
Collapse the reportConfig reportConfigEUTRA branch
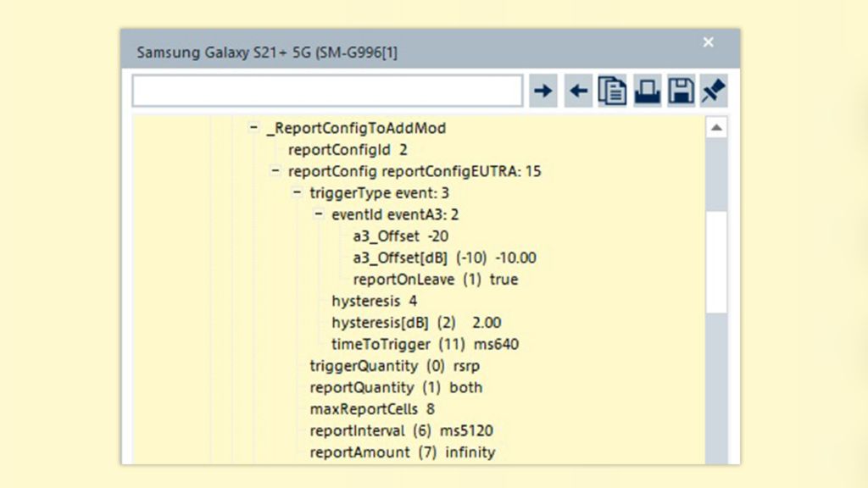(274, 171)
